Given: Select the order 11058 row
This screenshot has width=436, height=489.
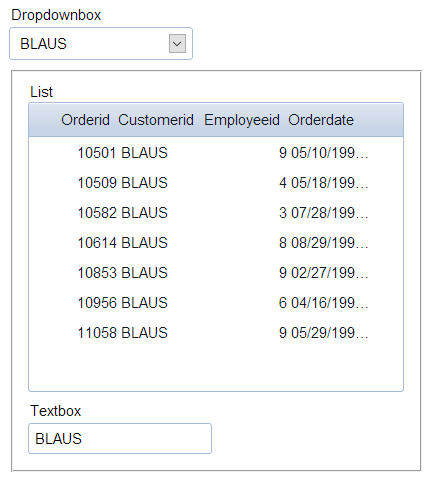Looking at the screenshot, I should [x=216, y=333].
